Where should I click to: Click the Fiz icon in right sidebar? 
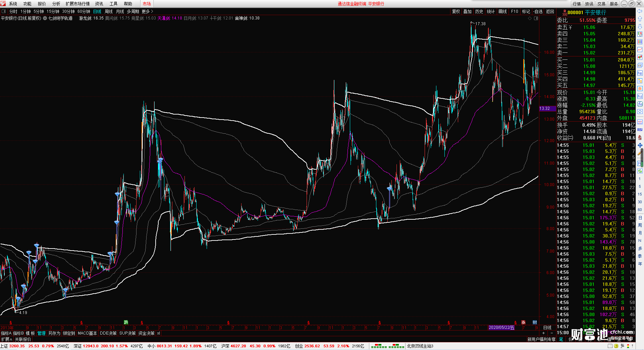click(x=640, y=96)
